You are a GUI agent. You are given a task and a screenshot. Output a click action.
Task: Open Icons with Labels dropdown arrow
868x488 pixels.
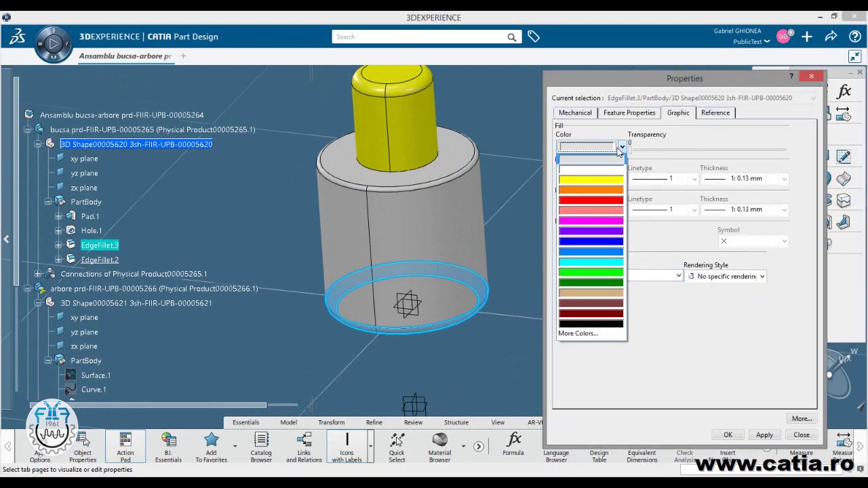pos(370,446)
